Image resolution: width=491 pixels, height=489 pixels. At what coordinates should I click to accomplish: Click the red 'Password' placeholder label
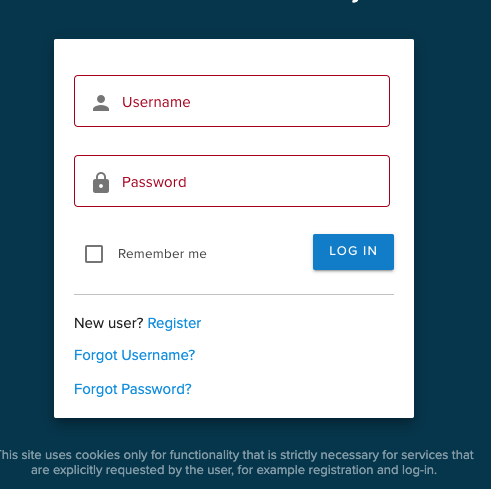pos(154,182)
